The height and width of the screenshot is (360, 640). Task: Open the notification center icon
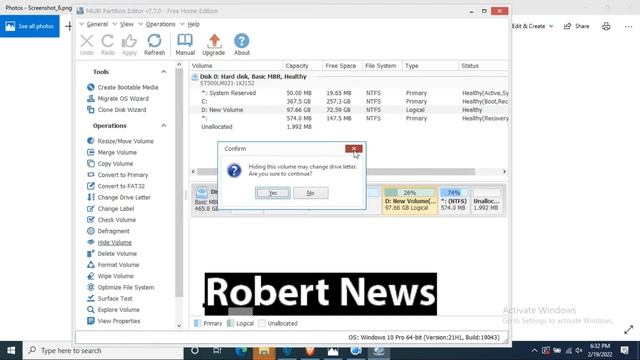pos(624,351)
